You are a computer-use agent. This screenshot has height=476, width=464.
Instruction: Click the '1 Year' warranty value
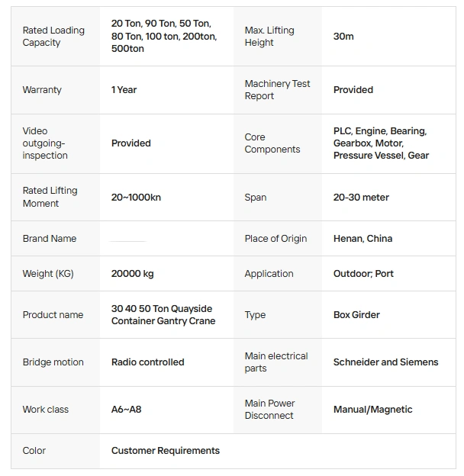coord(124,90)
